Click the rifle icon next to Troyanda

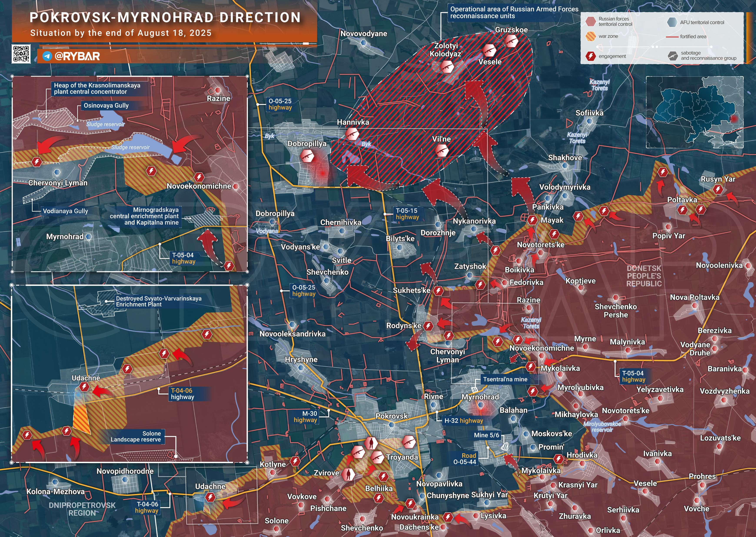[x=377, y=457]
